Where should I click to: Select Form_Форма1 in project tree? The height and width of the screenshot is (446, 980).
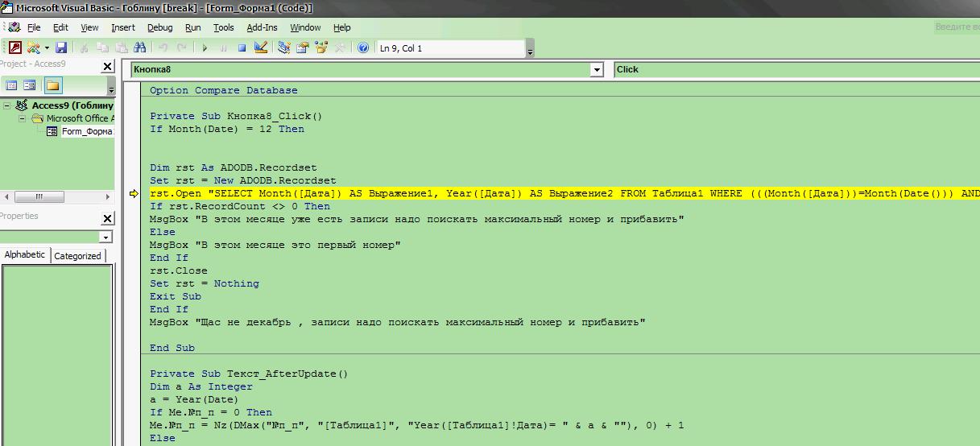pyautogui.click(x=88, y=131)
